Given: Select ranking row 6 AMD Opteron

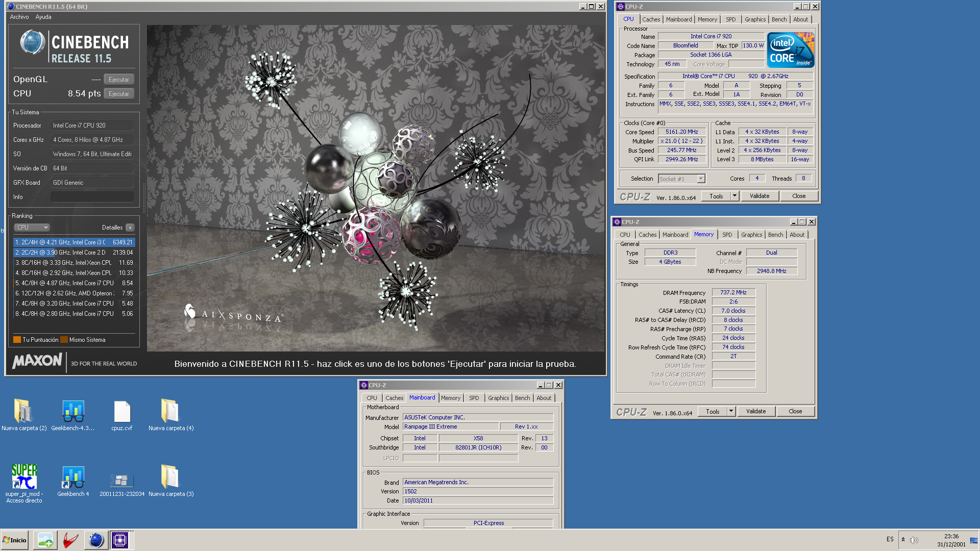Looking at the screenshot, I should [74, 293].
